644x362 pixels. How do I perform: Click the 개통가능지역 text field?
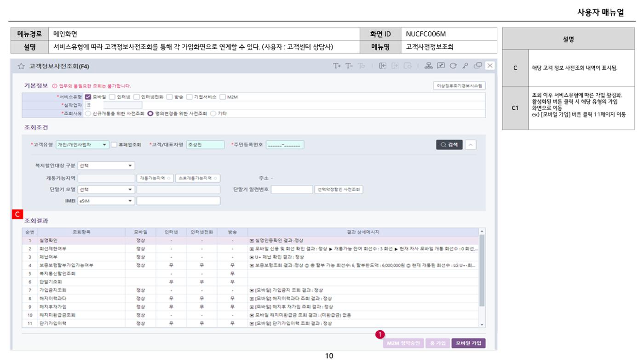pyautogui.click(x=106, y=178)
